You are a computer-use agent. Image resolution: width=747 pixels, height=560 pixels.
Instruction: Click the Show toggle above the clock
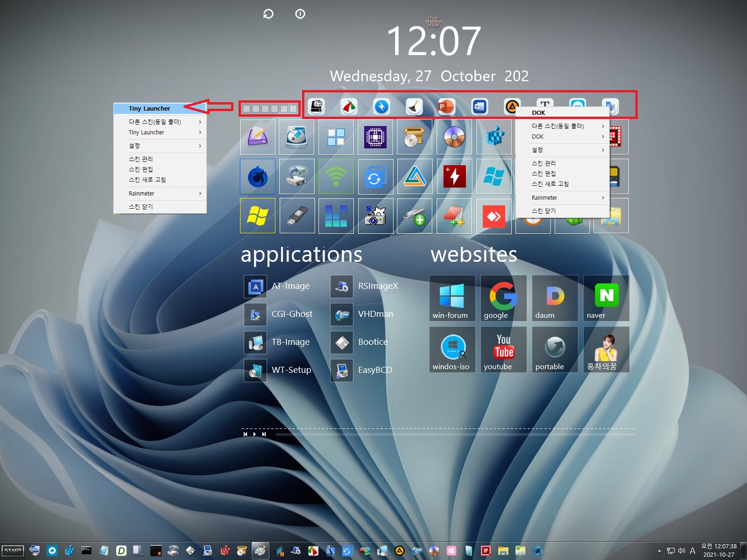tap(433, 25)
